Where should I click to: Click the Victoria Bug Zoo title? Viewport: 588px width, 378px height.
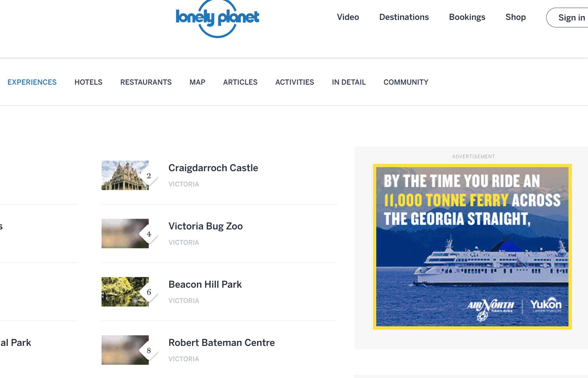(x=206, y=226)
